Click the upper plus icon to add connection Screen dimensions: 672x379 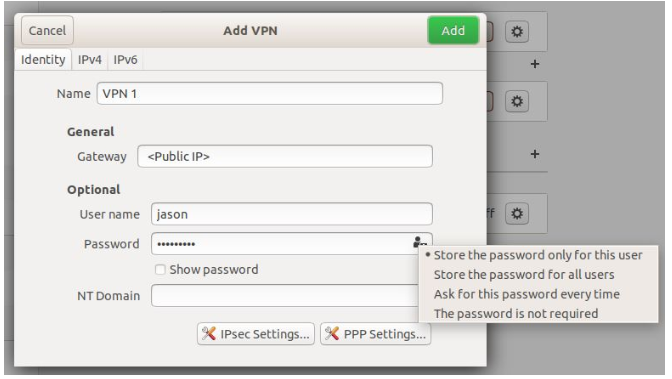click(x=534, y=64)
